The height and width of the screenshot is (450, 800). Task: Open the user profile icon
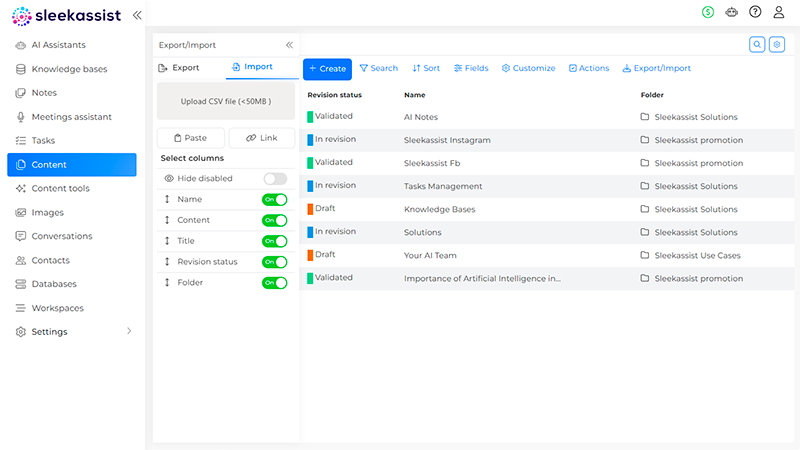tap(779, 12)
